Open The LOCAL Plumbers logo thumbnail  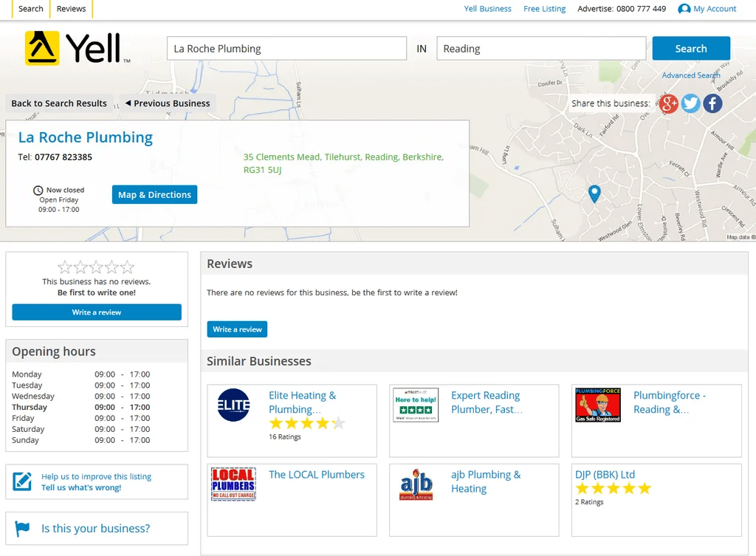coord(233,484)
